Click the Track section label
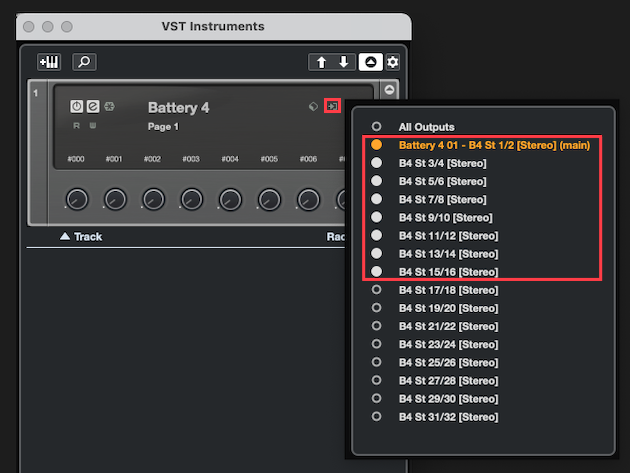Screen dimensions: 630x473 click(88, 237)
